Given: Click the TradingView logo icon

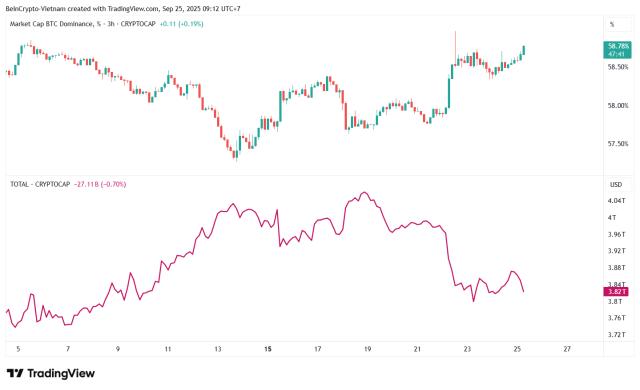Looking at the screenshot, I should (15, 373).
